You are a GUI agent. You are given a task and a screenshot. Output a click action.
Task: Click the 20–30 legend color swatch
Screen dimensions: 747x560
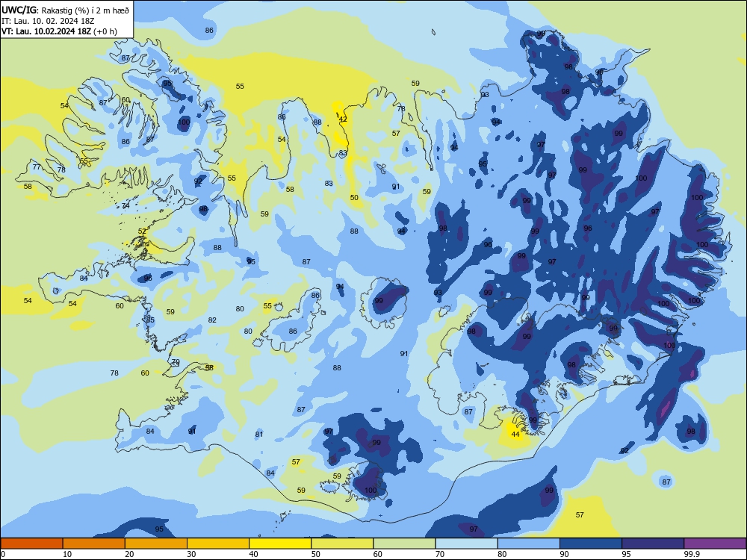pos(156,544)
